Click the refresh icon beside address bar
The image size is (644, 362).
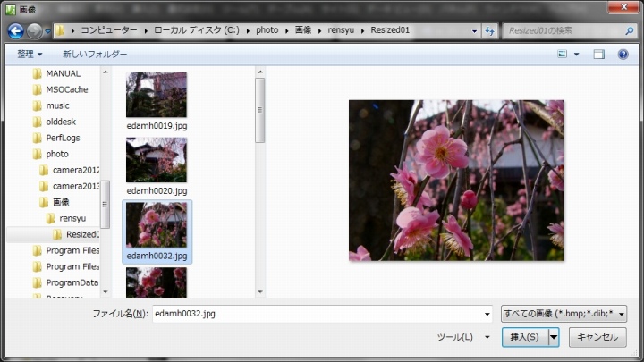coord(489,30)
